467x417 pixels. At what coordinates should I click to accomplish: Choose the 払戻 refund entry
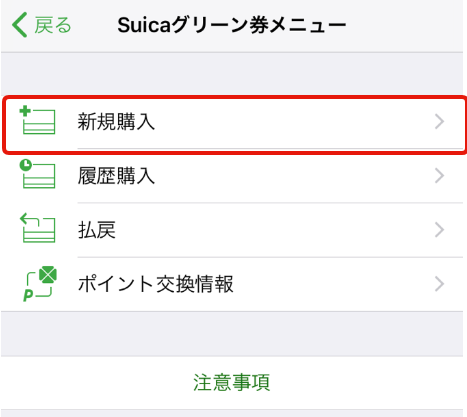(97, 230)
